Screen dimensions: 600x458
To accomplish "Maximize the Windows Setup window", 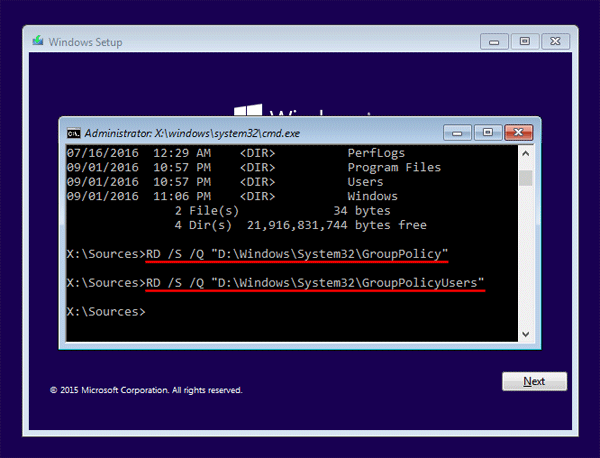I will tap(525, 41).
